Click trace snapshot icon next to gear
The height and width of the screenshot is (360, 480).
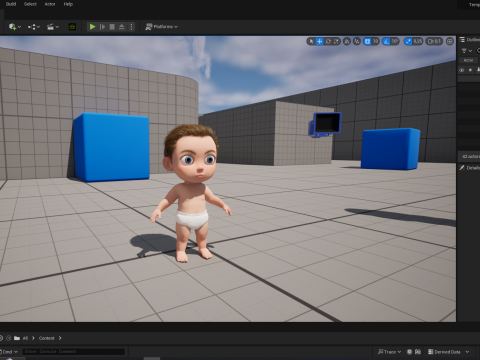(418, 352)
